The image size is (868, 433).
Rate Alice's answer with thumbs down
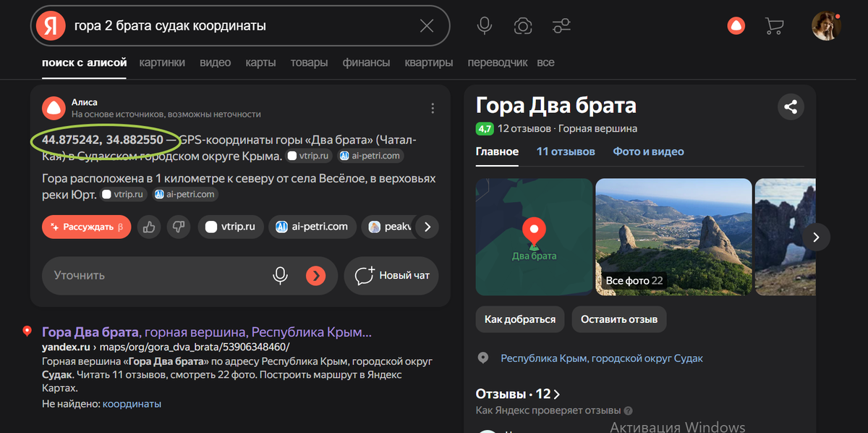pyautogui.click(x=176, y=227)
